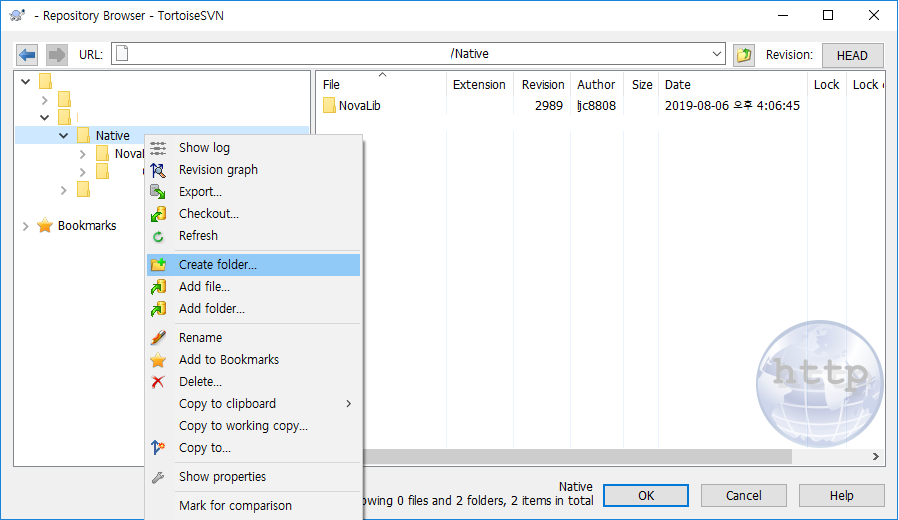
Task: Sort by the Author column header
Action: click(x=596, y=84)
